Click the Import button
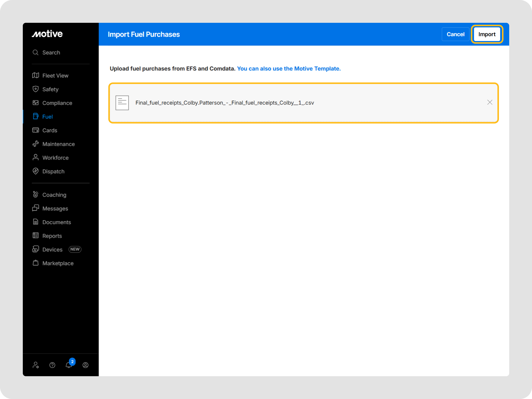 click(x=487, y=34)
